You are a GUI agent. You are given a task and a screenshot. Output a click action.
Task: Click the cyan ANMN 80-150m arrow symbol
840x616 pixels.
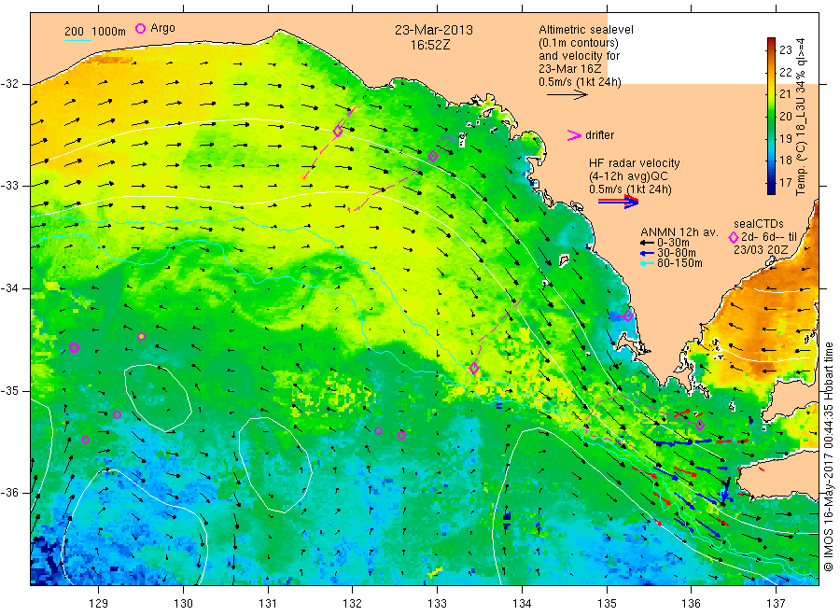coord(647,263)
